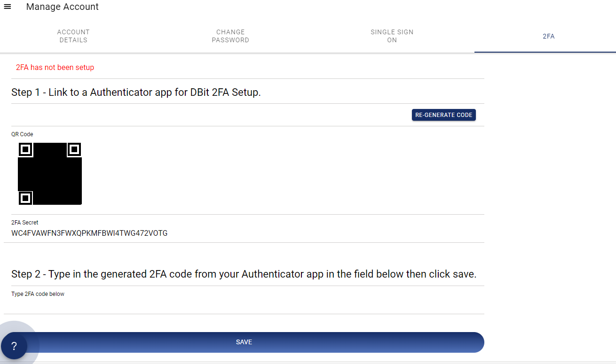The height and width of the screenshot is (364, 616).
Task: Click the Re-Generate Code button
Action: point(444,115)
